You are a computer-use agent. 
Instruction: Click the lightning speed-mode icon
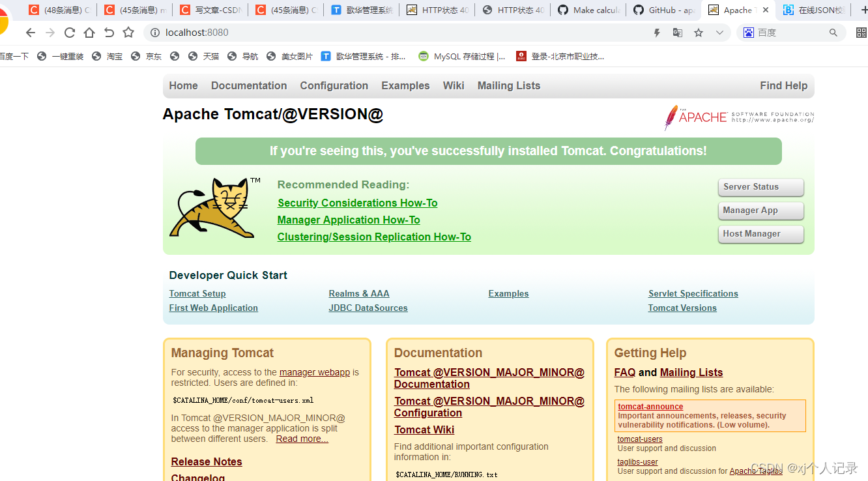click(x=657, y=33)
